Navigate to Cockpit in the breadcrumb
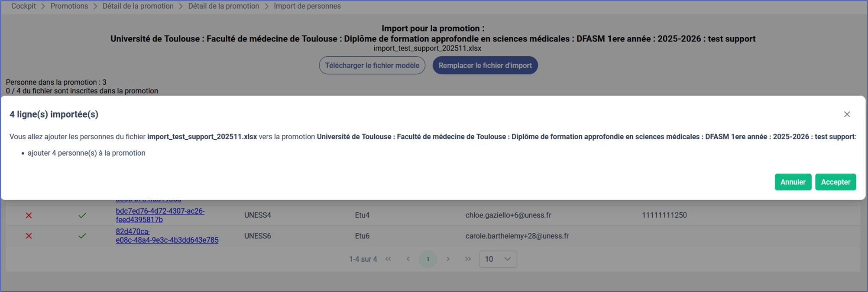The image size is (868, 292). [x=23, y=6]
